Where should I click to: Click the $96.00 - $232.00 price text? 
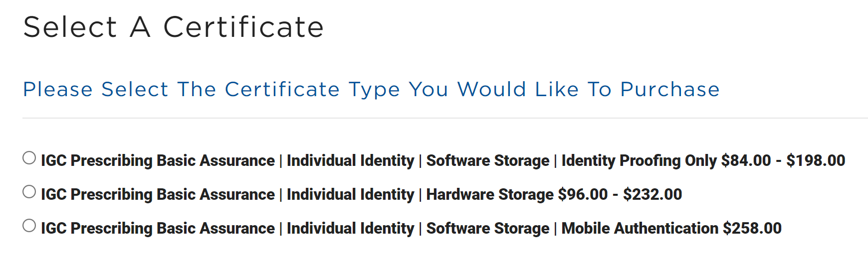620,195
